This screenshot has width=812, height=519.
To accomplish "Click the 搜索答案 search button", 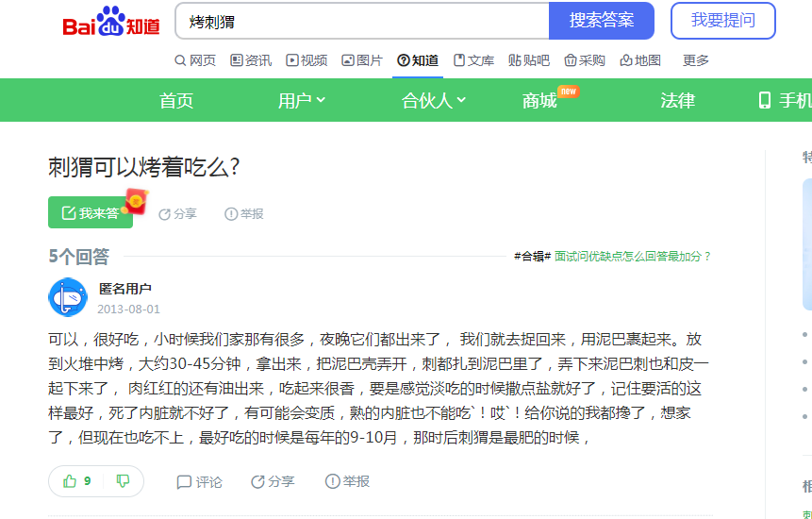I will click(602, 21).
